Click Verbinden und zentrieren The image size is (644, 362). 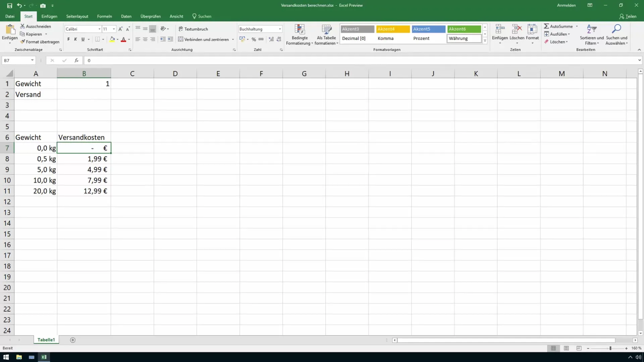click(x=203, y=39)
